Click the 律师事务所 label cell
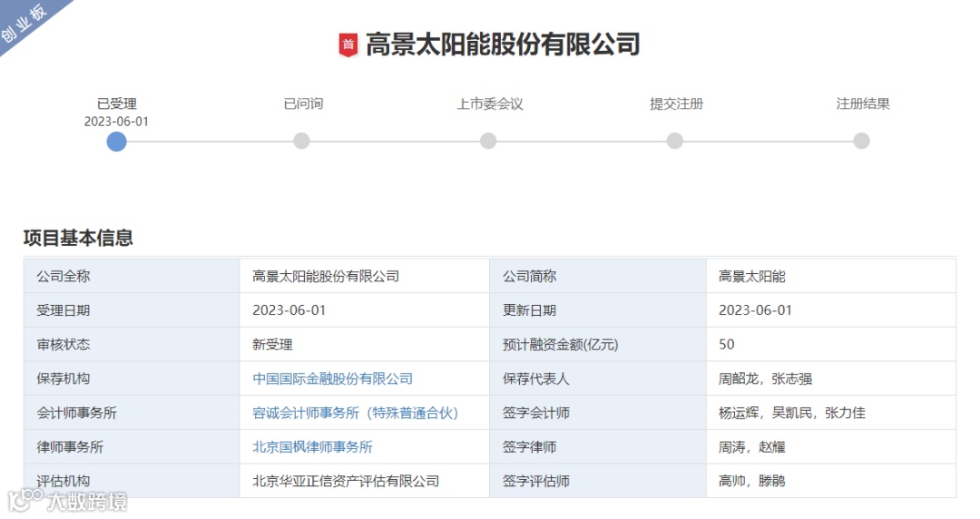The width and height of the screenshot is (980, 519). pos(132,447)
